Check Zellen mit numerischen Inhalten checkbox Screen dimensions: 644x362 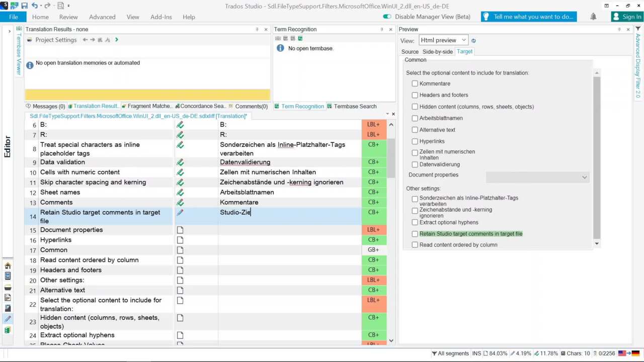[415, 152]
